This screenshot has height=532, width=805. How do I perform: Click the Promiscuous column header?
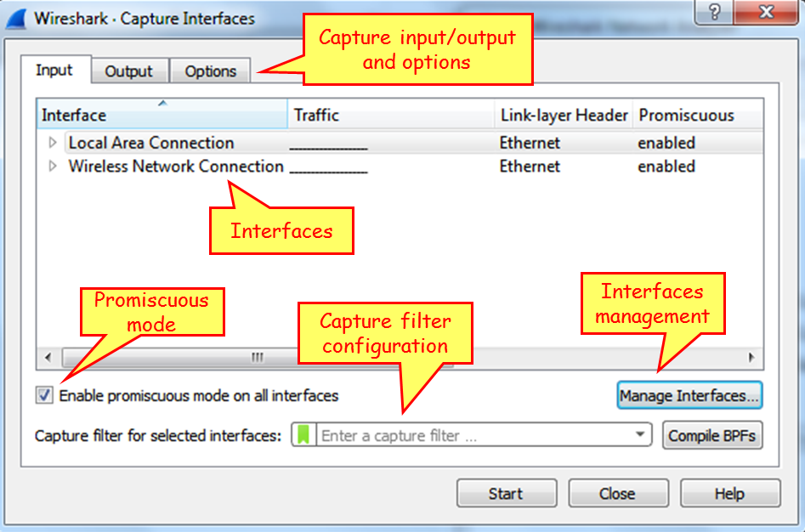click(698, 115)
